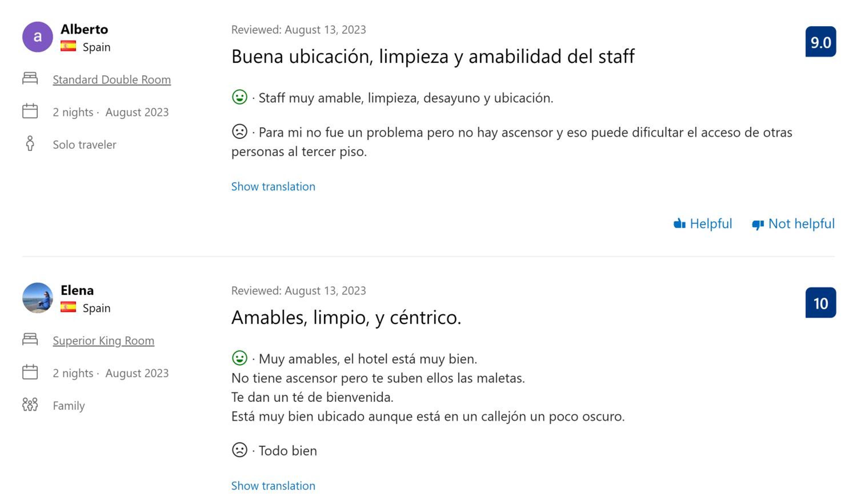The width and height of the screenshot is (857, 504).
Task: Click Elena's profile photo
Action: [x=37, y=297]
